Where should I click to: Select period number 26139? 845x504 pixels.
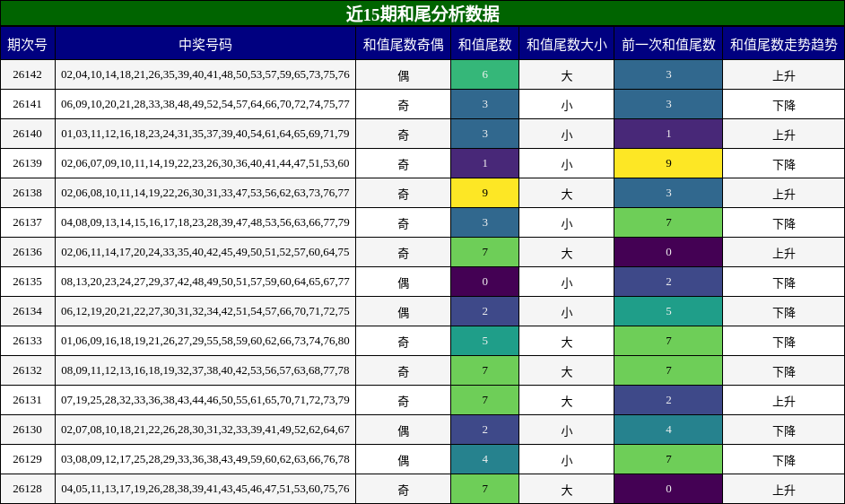point(28,163)
